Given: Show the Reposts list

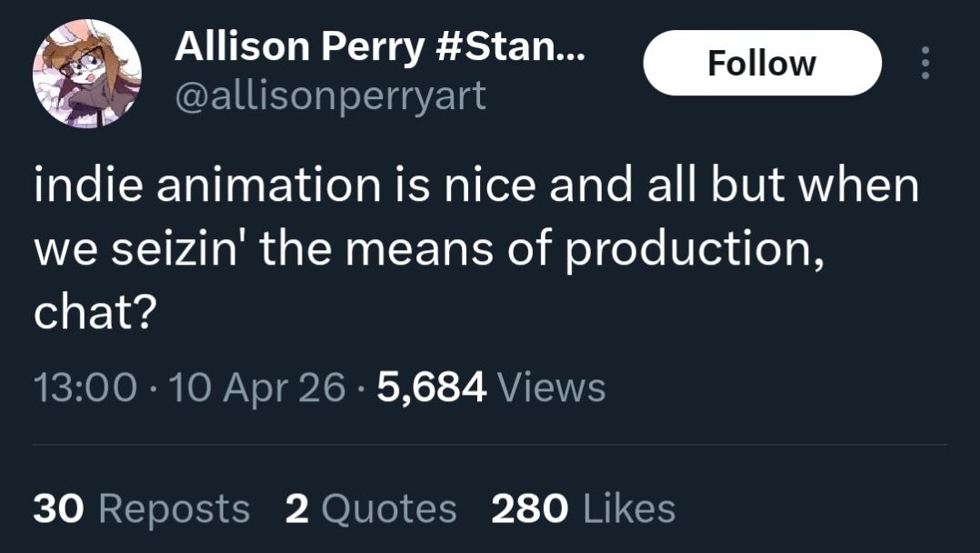Looking at the screenshot, I should [x=174, y=508].
